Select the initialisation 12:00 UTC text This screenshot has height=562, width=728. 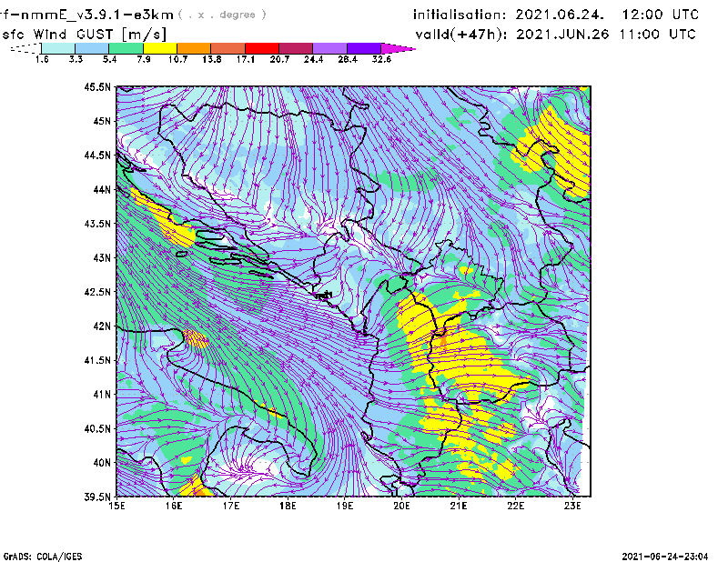(x=556, y=15)
